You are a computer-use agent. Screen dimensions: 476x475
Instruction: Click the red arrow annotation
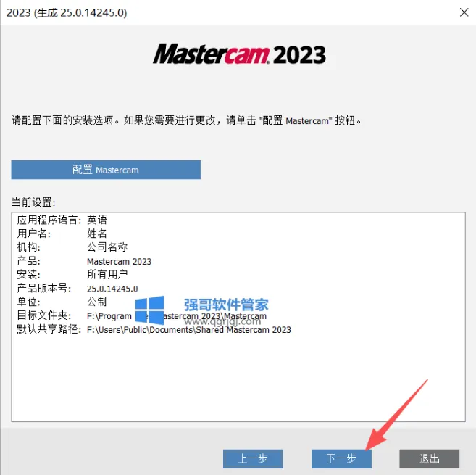[396, 415]
